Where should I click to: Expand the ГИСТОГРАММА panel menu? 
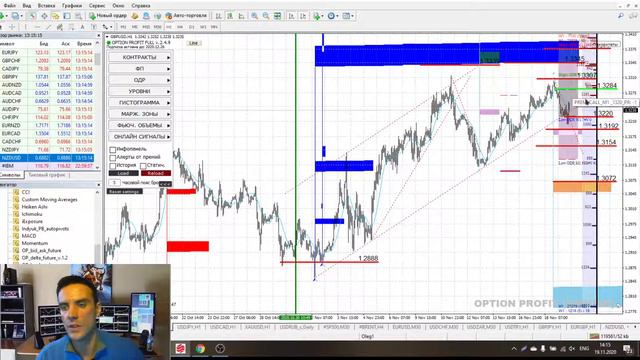(140, 103)
